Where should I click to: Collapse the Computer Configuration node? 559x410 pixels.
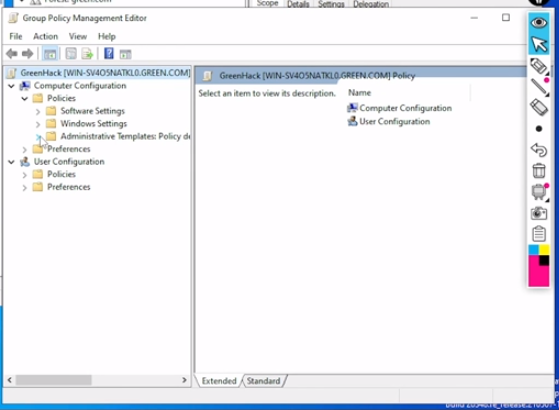11,86
